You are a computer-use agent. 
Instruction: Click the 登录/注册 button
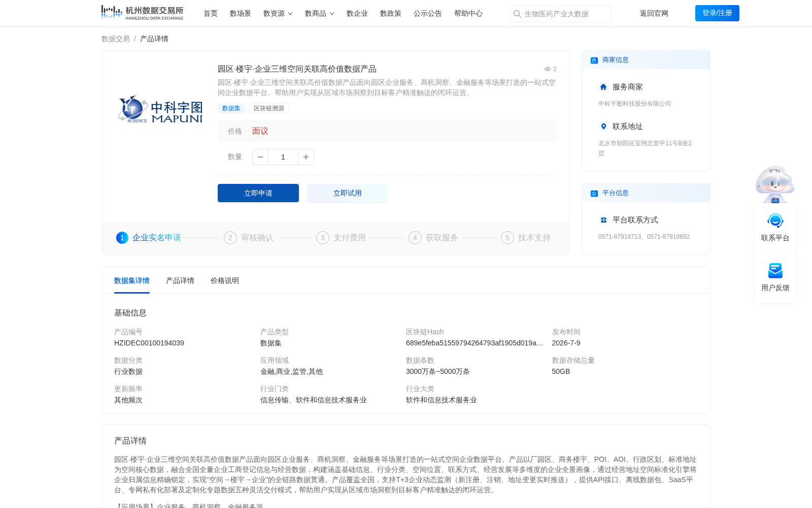tap(717, 13)
